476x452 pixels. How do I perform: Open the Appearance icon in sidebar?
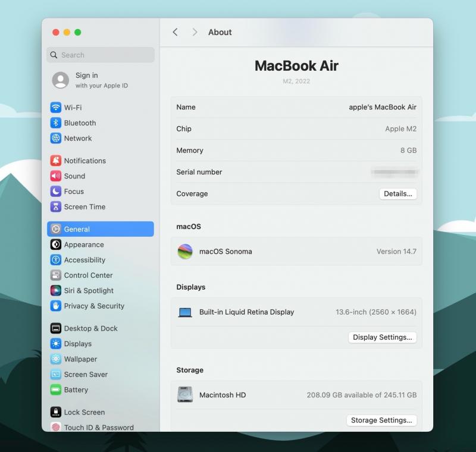(x=55, y=244)
